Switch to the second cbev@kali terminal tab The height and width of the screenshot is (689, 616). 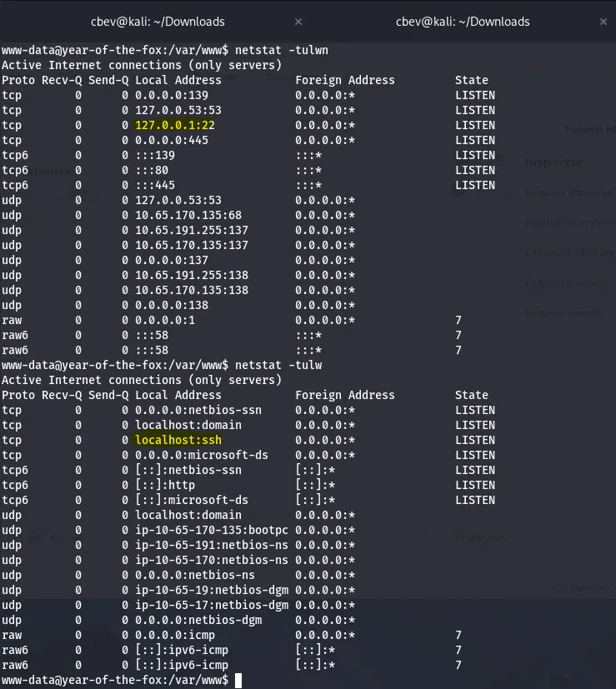463,22
